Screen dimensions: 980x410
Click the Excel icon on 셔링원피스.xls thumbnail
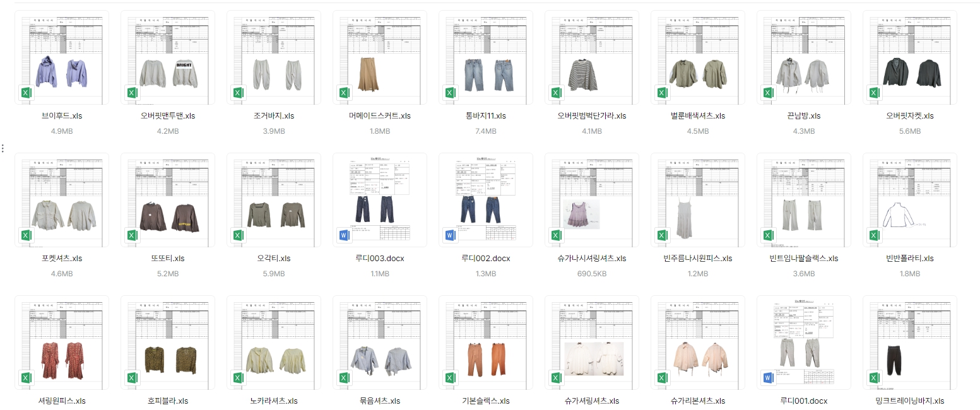click(26, 378)
